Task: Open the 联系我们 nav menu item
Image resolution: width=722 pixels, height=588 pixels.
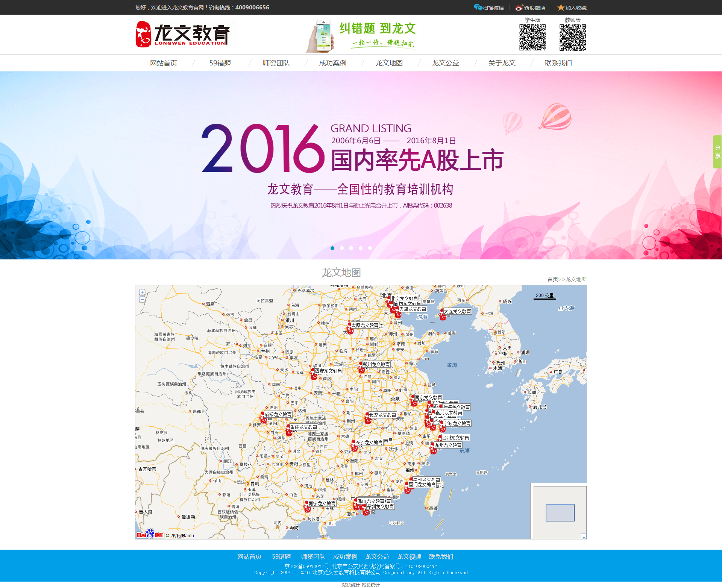Action: point(558,63)
